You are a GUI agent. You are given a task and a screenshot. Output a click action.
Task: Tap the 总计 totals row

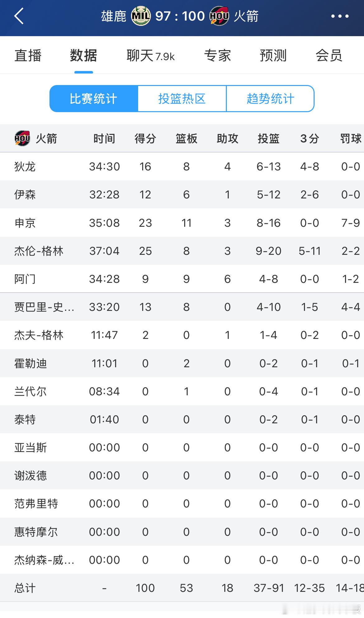182,588
